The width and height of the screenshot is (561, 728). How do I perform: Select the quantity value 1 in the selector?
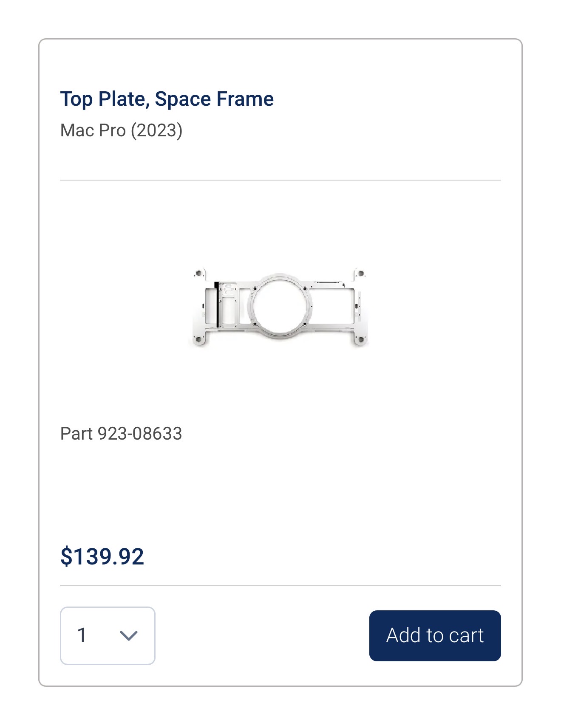pyautogui.click(x=82, y=635)
